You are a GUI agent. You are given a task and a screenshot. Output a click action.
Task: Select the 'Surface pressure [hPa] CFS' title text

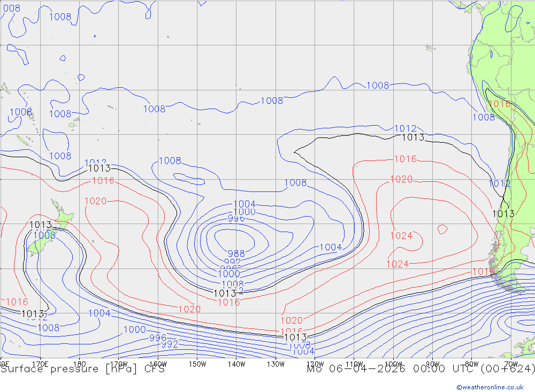82,369
